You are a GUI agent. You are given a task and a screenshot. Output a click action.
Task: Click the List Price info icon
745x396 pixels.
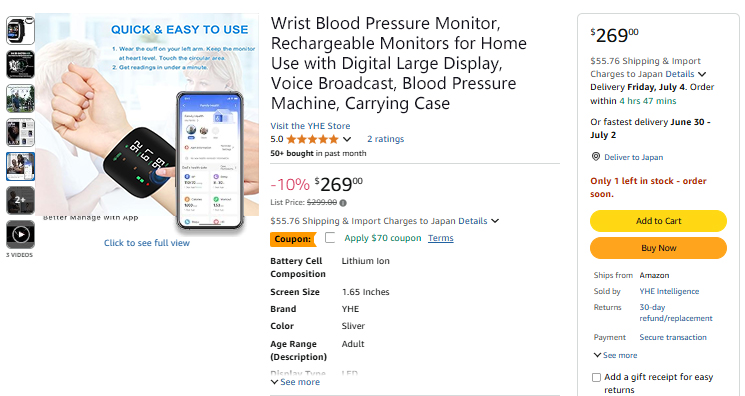click(x=343, y=203)
